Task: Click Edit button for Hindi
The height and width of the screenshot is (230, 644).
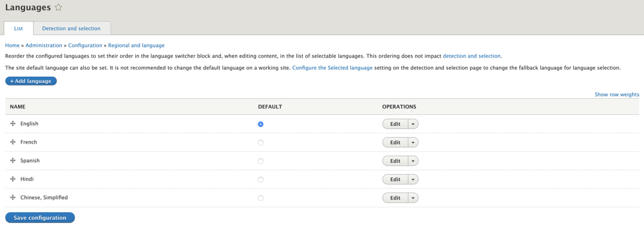Action: pyautogui.click(x=396, y=179)
